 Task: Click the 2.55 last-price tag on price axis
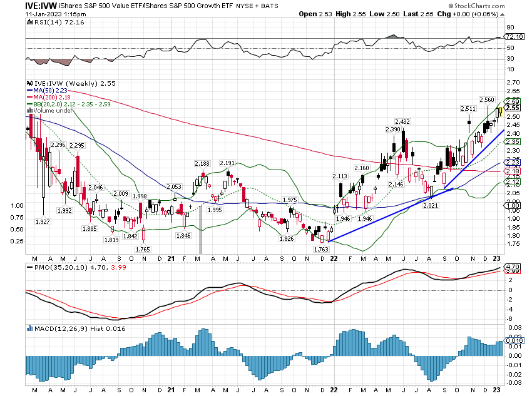pyautogui.click(x=513, y=108)
